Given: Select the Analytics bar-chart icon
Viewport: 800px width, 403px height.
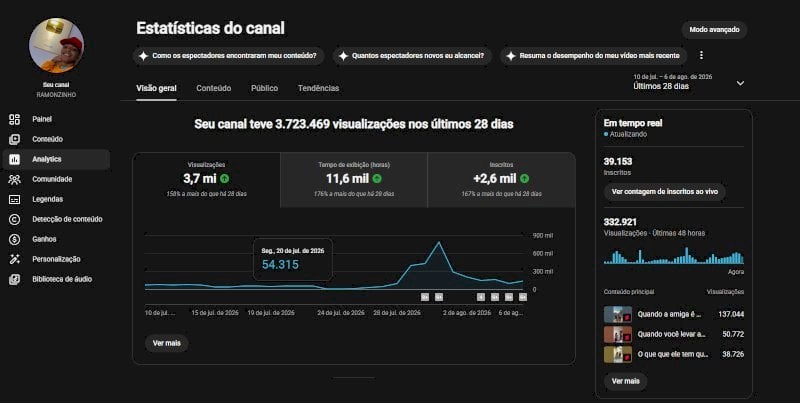Looking at the screenshot, I should pyautogui.click(x=14, y=160).
